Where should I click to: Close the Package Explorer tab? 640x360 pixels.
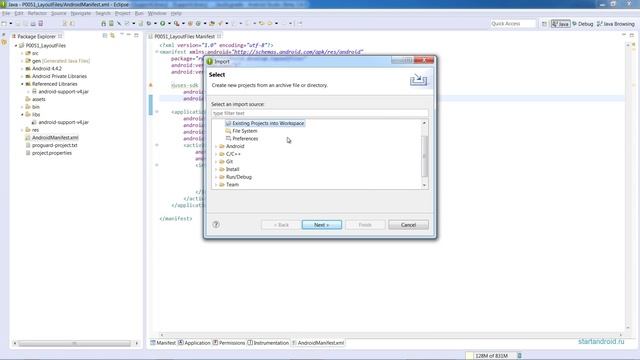click(x=60, y=36)
